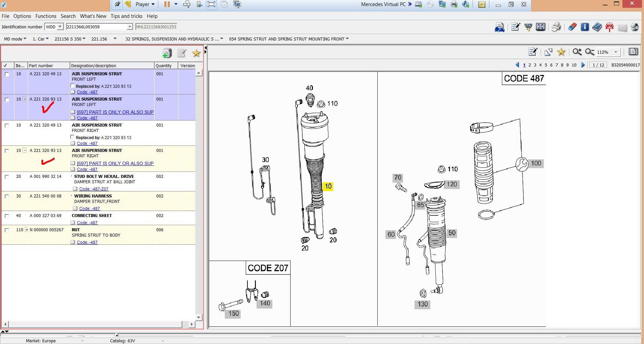Check the A 221 320 93 13 FRONT RIGHT row
The height and width of the screenshot is (344, 644).
click(7, 151)
